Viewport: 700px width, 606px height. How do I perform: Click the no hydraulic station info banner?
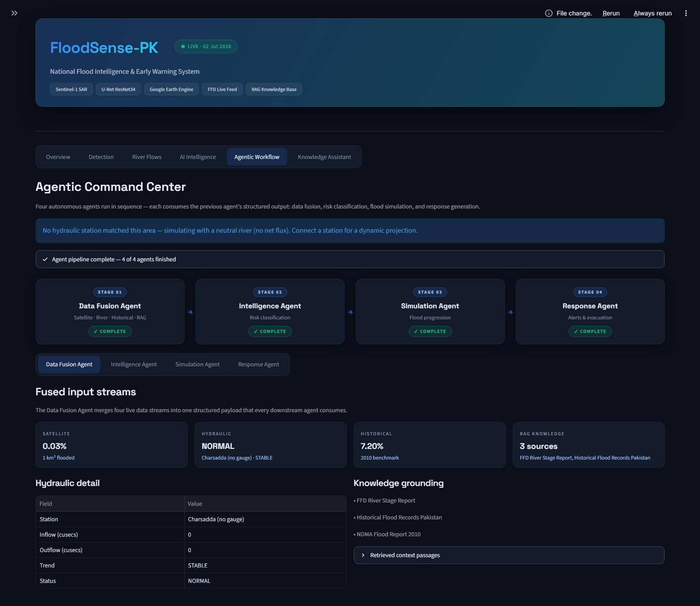[350, 231]
